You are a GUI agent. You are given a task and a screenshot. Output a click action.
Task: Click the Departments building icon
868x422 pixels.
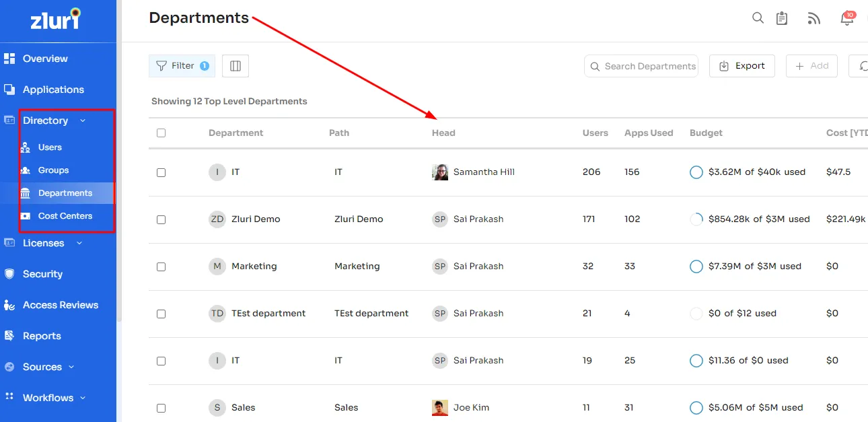(26, 193)
